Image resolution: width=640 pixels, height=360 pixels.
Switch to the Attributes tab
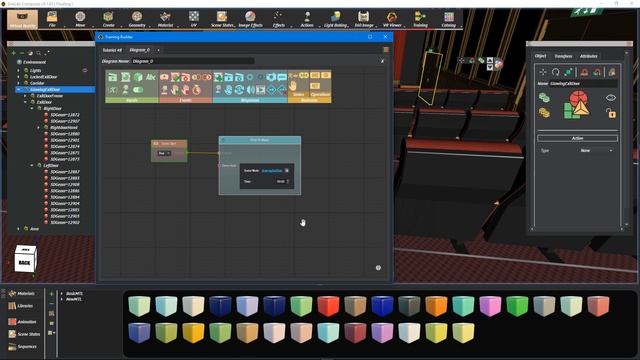tap(589, 56)
